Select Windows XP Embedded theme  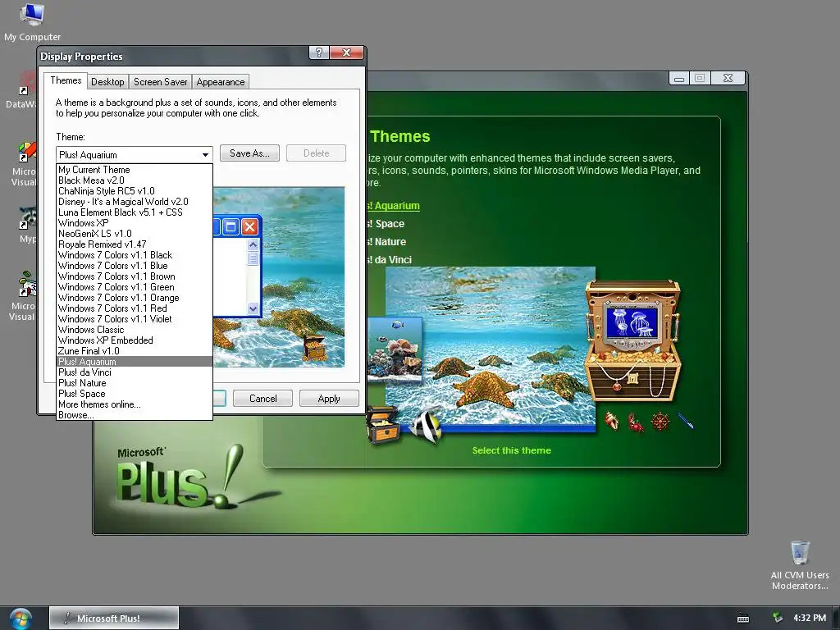pos(134,340)
